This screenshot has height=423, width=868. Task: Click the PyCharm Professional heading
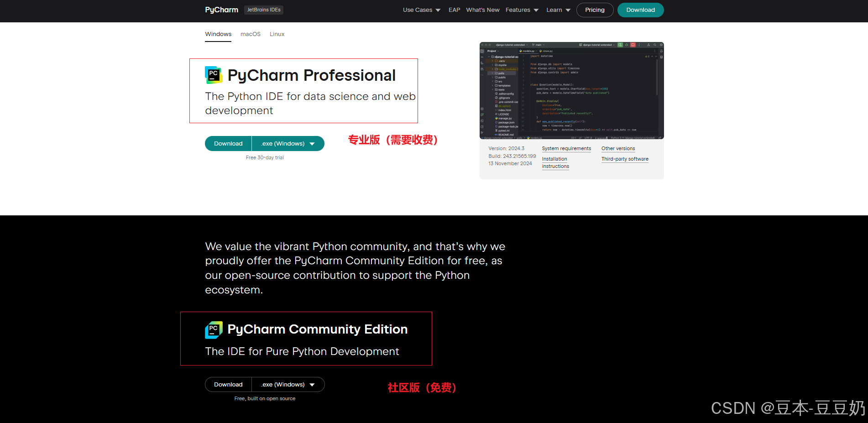312,75
